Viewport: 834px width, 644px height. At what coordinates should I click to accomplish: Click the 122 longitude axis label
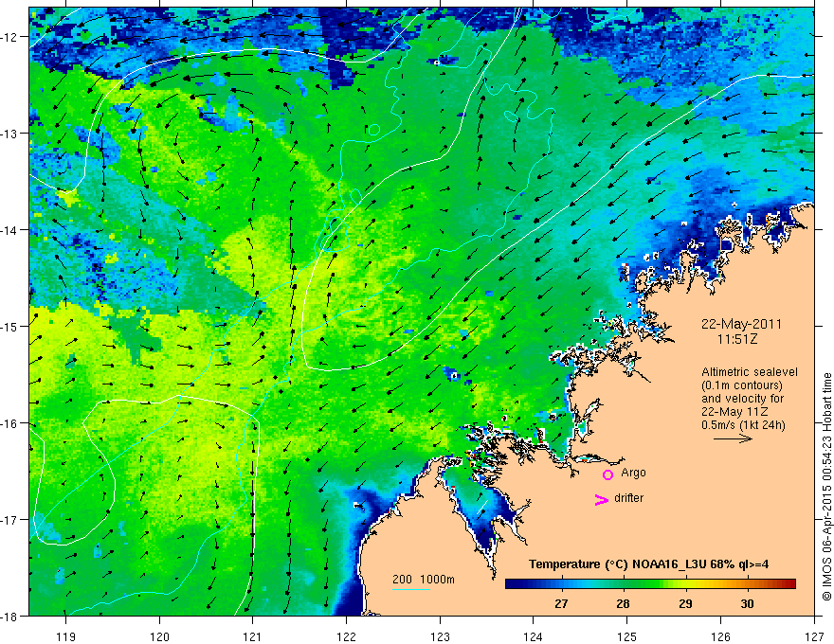click(346, 636)
